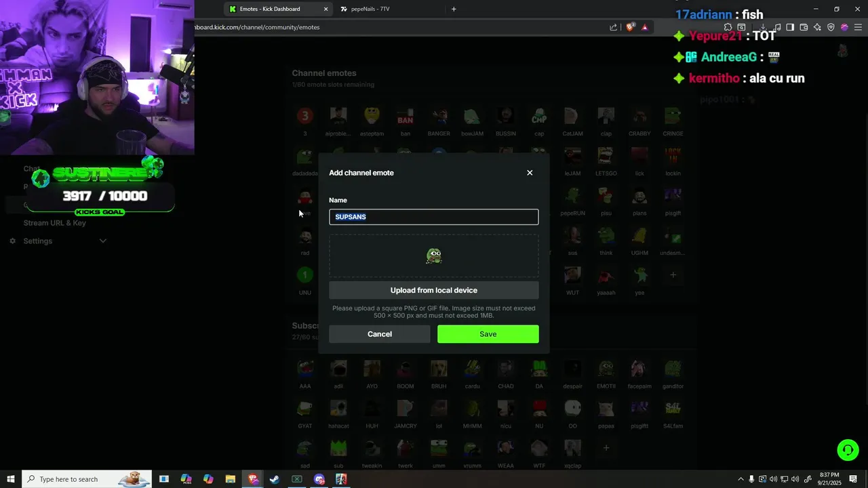Open the Windows Start menu
The width and height of the screenshot is (868, 488).
tap(11, 479)
